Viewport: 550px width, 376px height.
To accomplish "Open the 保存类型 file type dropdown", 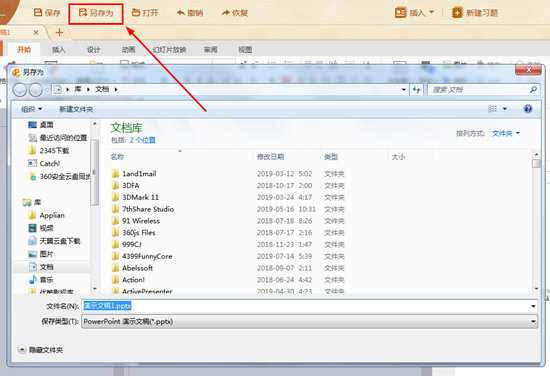I will [309, 321].
